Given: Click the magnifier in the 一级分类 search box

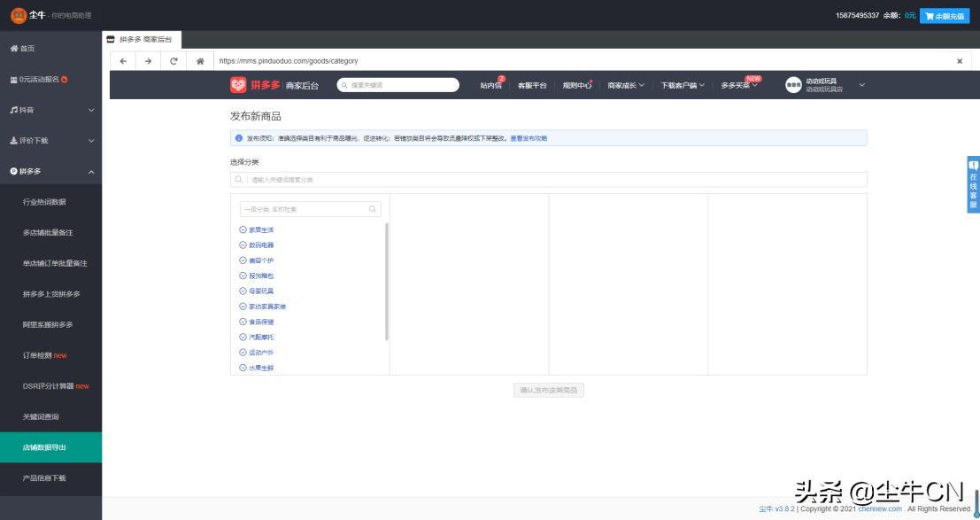Looking at the screenshot, I should [373, 209].
